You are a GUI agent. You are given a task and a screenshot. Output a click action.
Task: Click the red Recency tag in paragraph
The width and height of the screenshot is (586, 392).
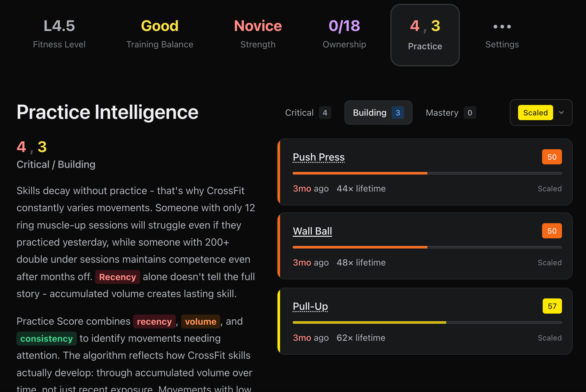pos(117,277)
